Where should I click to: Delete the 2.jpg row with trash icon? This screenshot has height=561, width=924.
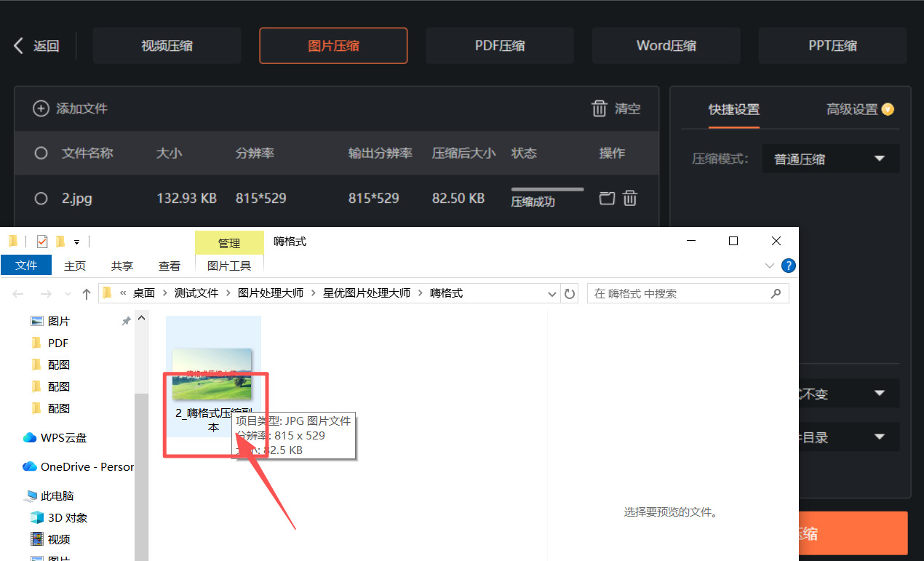pos(631,197)
